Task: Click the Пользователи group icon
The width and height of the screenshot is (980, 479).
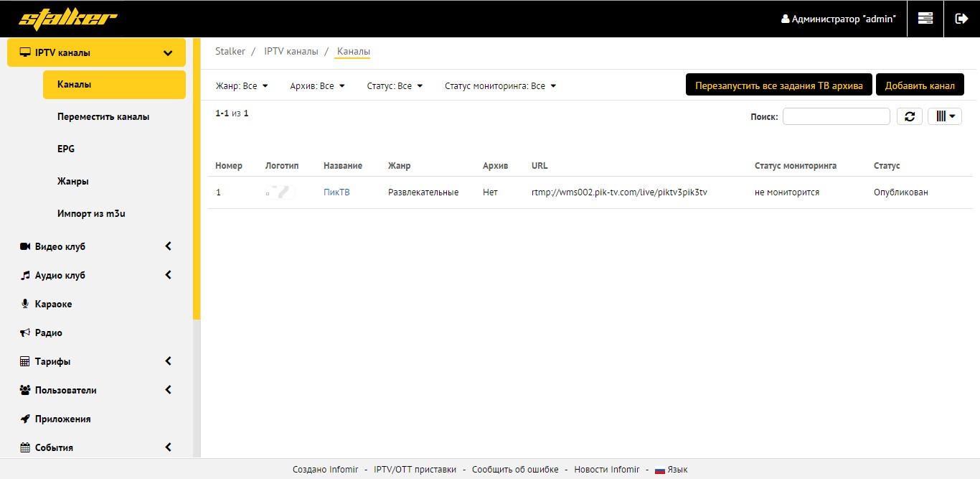Action: pyautogui.click(x=25, y=390)
